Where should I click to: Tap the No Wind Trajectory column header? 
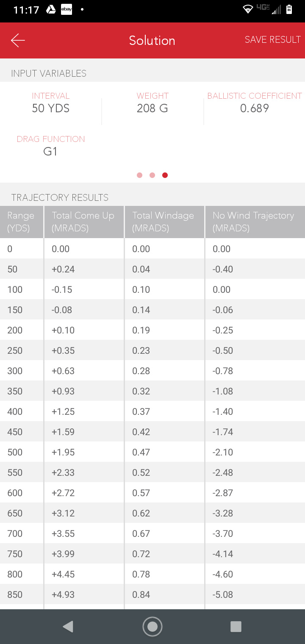(x=253, y=222)
